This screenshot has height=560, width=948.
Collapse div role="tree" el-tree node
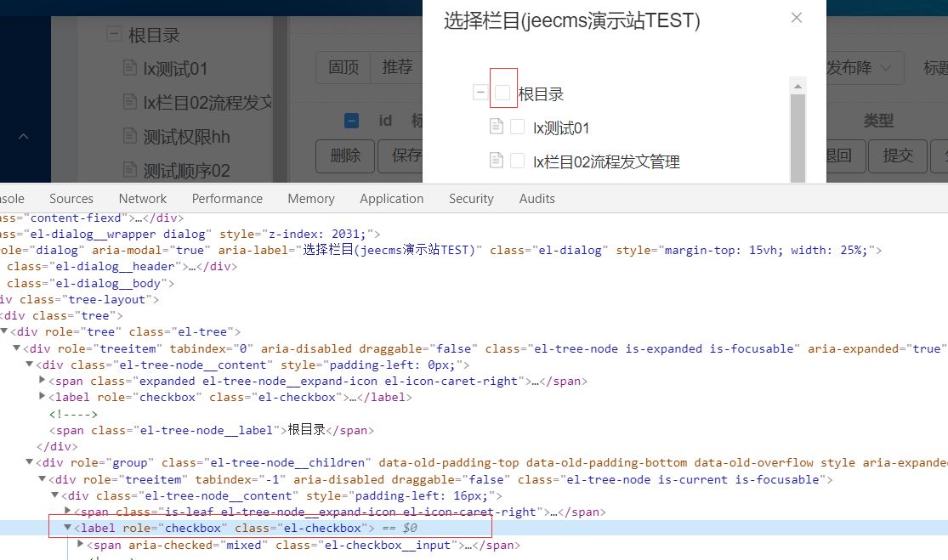(x=4, y=331)
